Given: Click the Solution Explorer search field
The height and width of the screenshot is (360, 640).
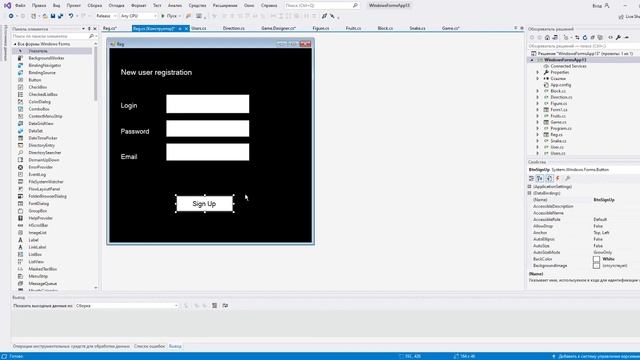Looking at the screenshot, I should pos(584,46).
